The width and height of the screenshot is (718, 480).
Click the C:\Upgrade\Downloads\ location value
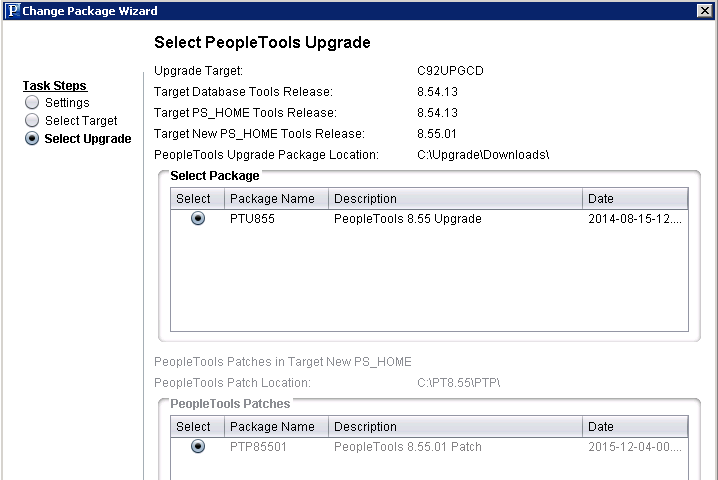click(x=483, y=155)
